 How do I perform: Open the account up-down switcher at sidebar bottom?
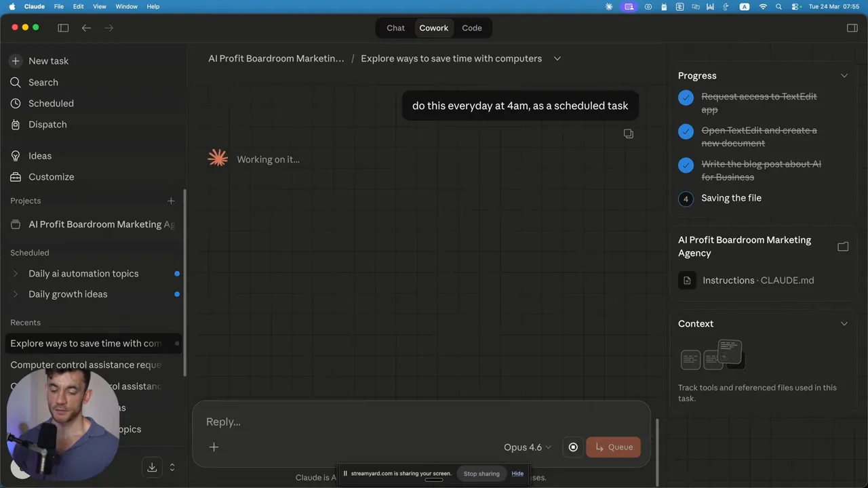coord(172,467)
